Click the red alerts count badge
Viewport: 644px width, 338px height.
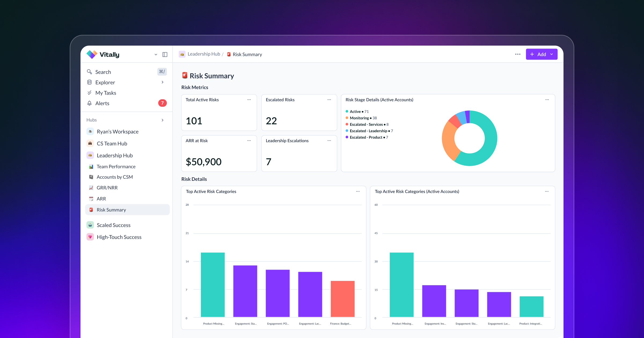click(162, 103)
